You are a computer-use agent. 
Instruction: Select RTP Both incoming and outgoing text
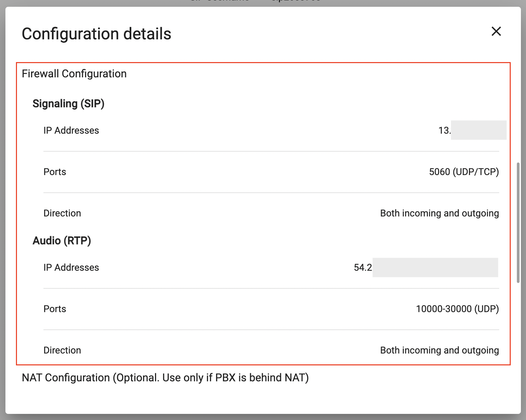click(439, 350)
